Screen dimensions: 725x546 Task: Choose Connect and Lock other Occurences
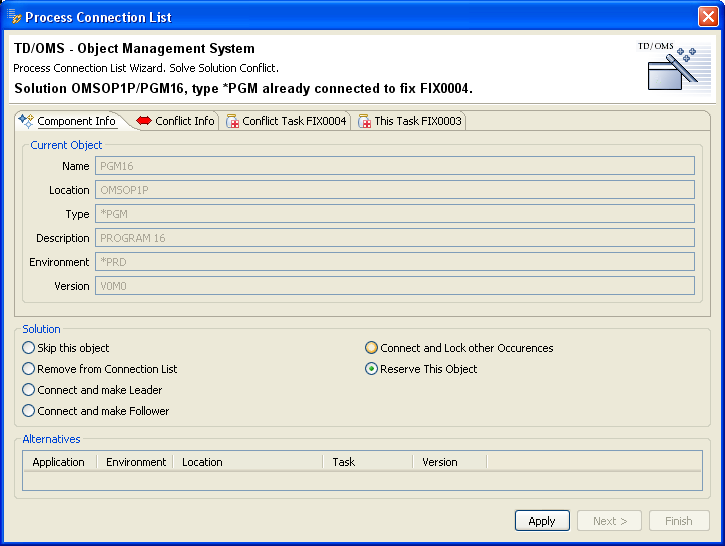coord(372,348)
